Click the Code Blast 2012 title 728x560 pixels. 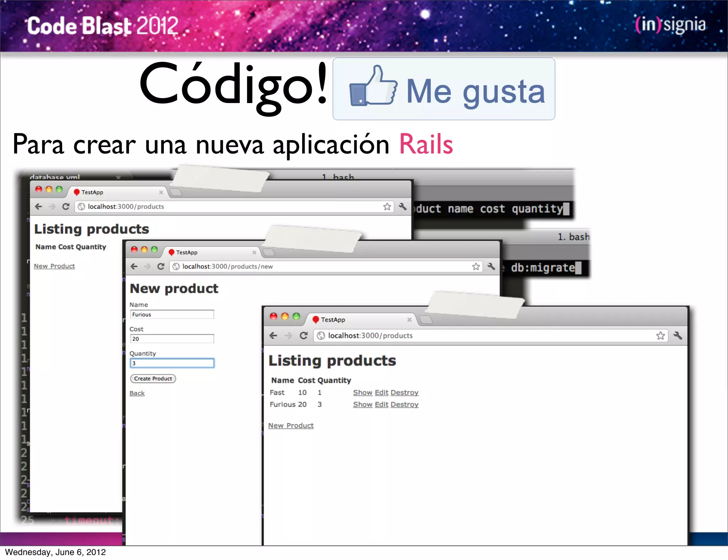[x=103, y=26]
